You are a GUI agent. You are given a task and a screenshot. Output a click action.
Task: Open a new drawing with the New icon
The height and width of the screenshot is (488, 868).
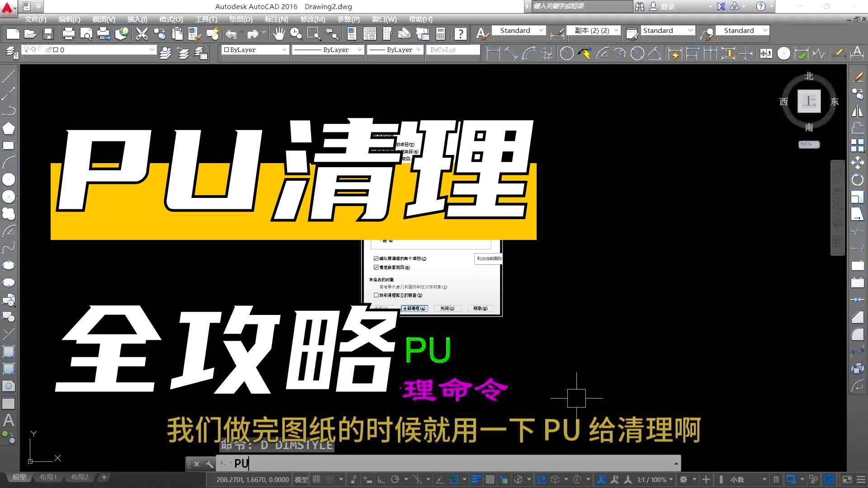point(12,33)
